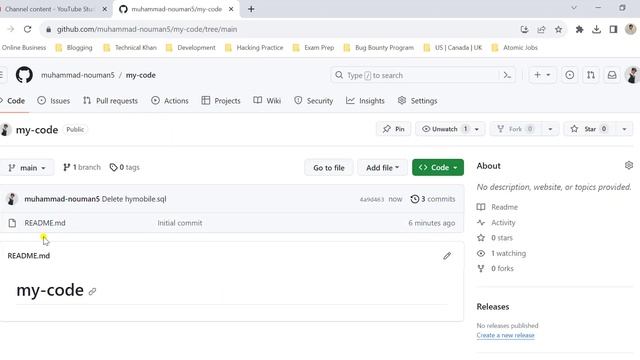640x360 pixels.
Task: Expand the Fork options dropdown arrow
Action: [550, 129]
